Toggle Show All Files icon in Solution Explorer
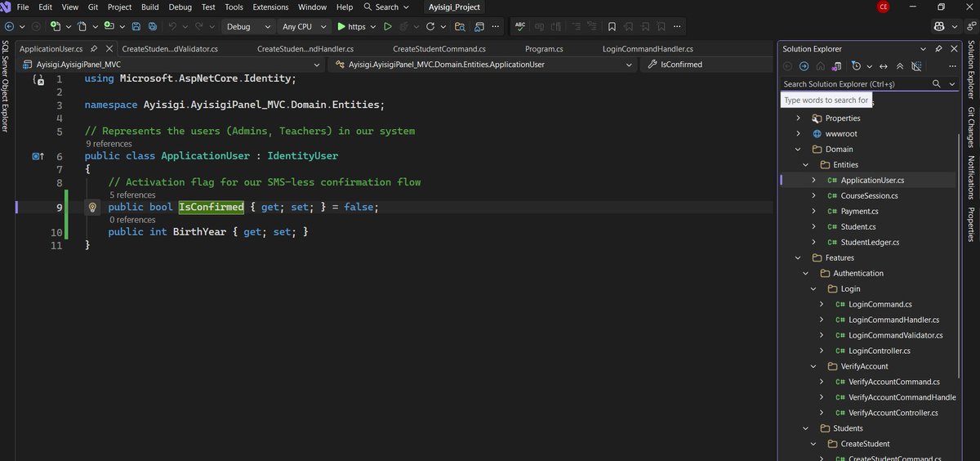This screenshot has height=461, width=980. click(x=916, y=66)
